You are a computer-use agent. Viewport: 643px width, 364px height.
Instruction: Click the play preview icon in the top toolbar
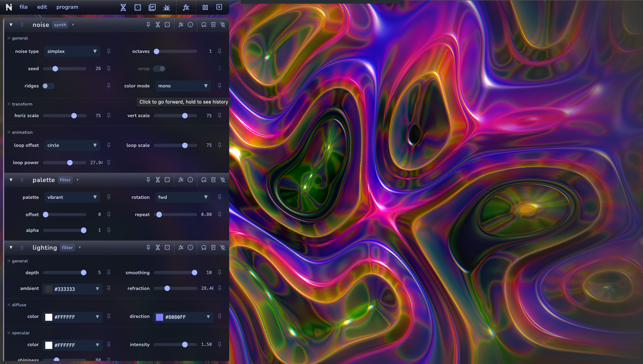click(219, 7)
